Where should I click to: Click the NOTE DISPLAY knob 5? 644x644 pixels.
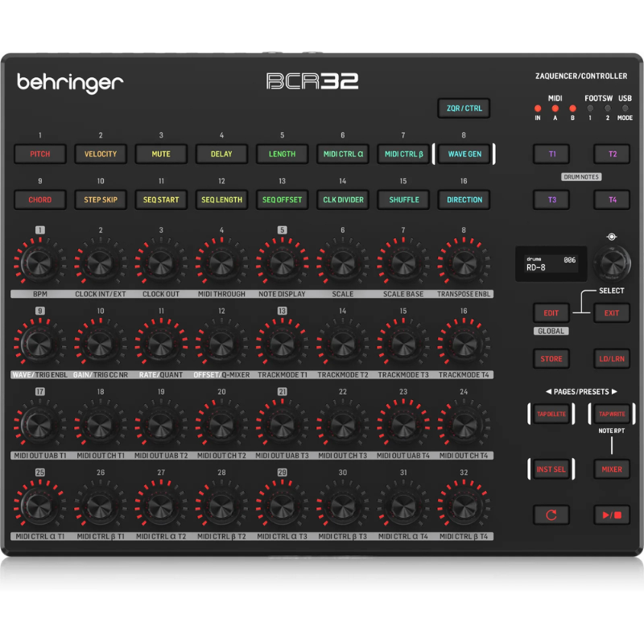281,262
